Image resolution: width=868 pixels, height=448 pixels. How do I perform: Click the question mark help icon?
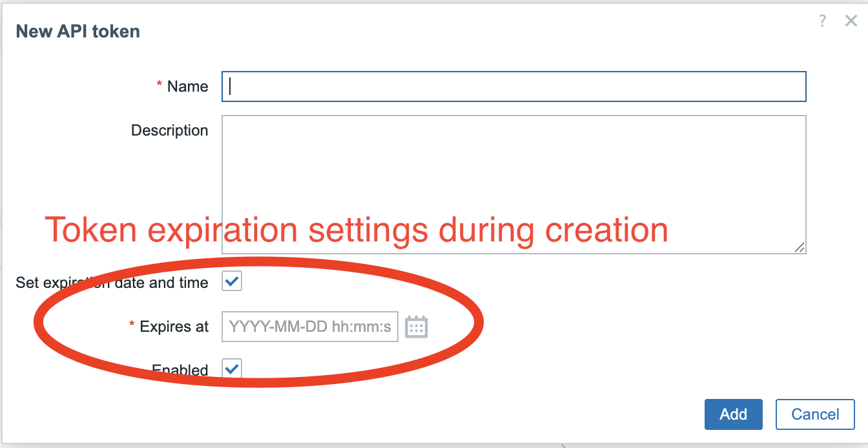tap(822, 21)
